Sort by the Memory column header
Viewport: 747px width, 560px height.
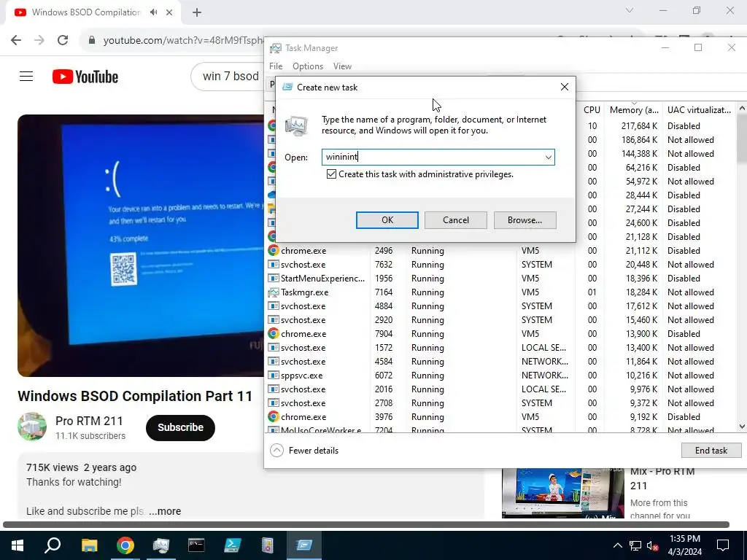click(x=634, y=109)
